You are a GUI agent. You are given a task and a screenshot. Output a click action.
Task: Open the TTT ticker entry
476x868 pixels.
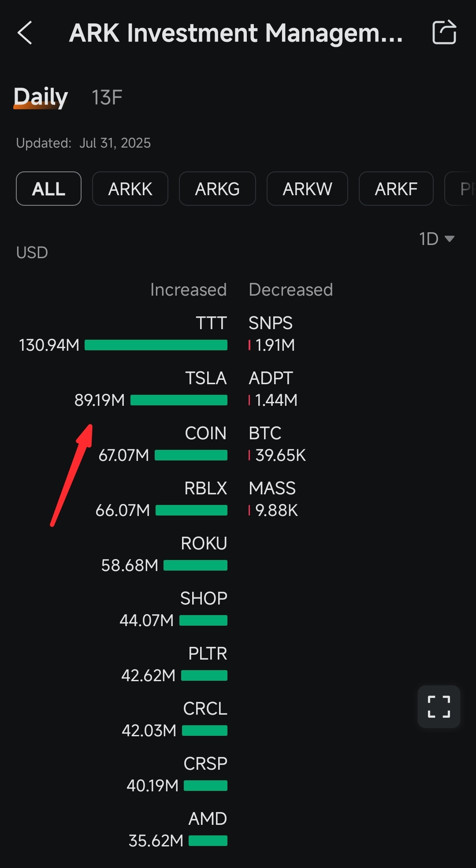(x=212, y=323)
